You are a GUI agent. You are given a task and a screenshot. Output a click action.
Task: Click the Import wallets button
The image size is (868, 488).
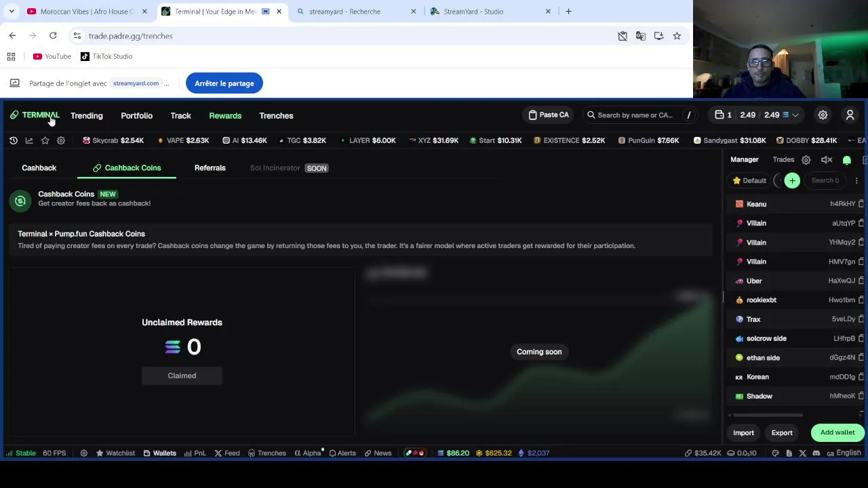[743, 432]
